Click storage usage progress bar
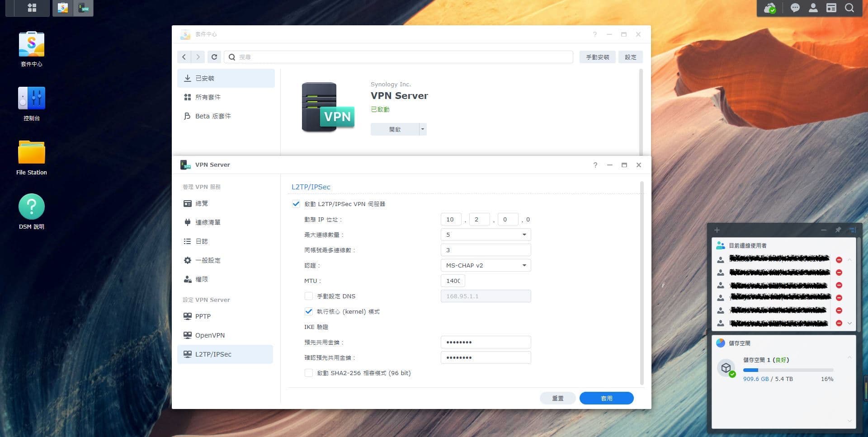The image size is (868, 437). 788,370
